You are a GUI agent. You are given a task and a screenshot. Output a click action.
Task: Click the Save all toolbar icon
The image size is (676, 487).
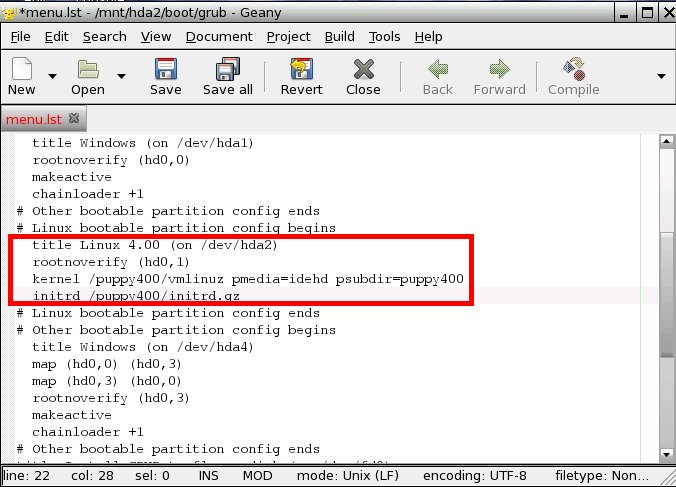227,75
